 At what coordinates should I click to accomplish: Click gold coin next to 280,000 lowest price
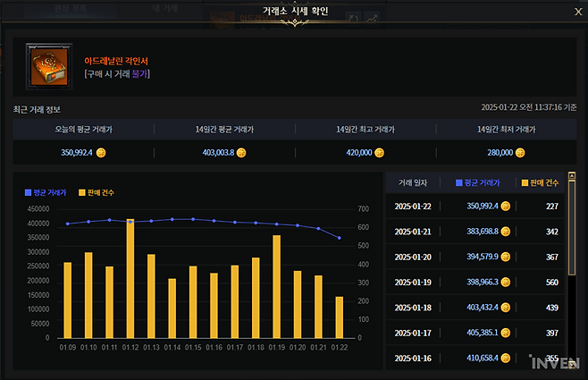tap(519, 153)
